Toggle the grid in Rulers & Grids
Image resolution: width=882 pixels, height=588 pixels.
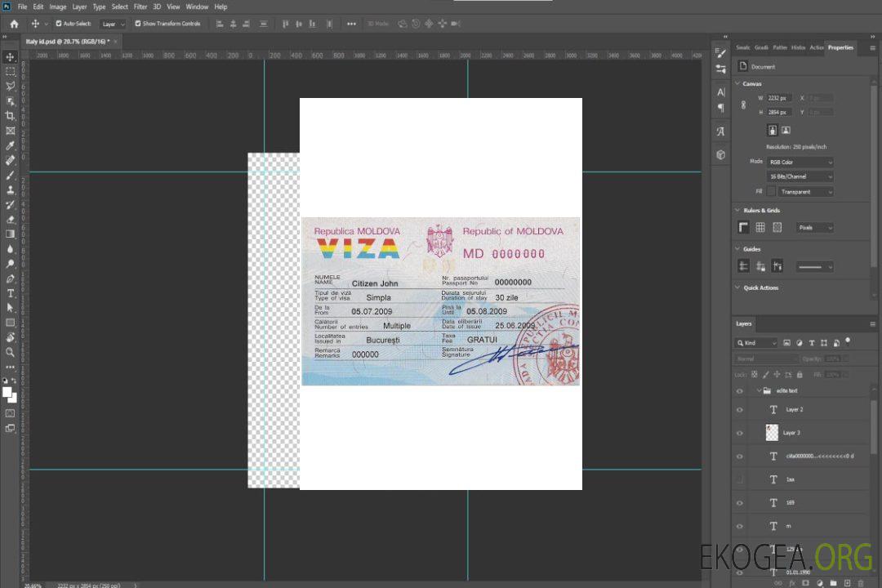pos(760,227)
